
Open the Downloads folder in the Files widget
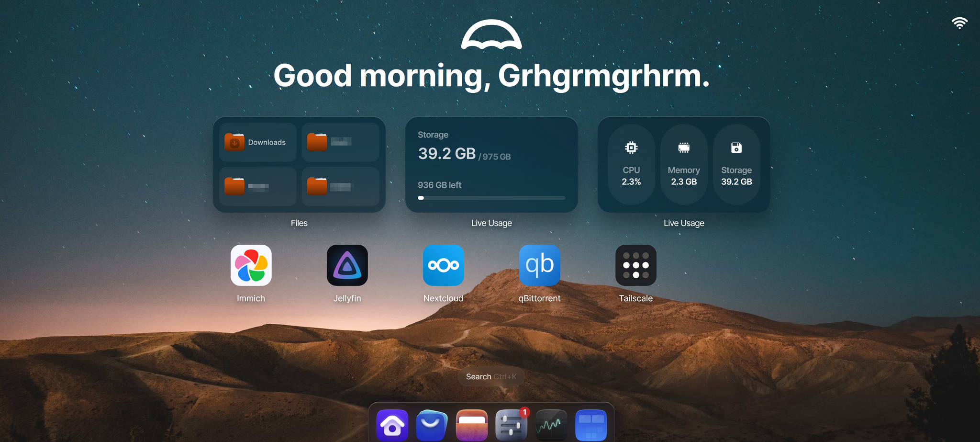258,142
